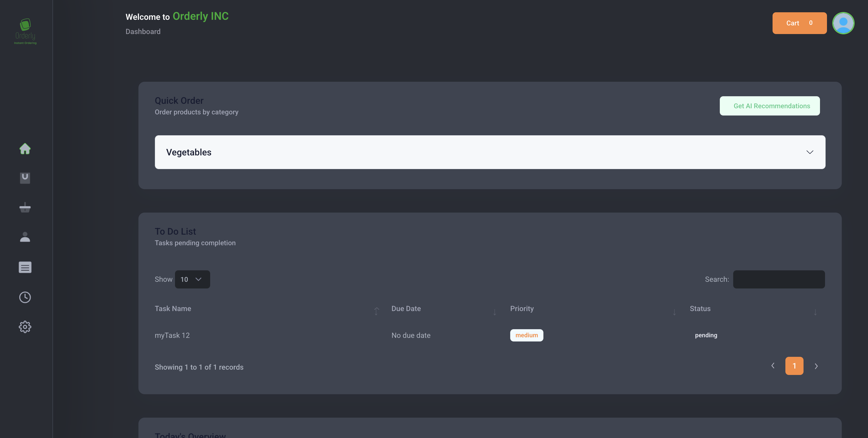Screen dimensions: 868x438
Task: Open the shopping bag sidebar icon
Action: click(25, 178)
